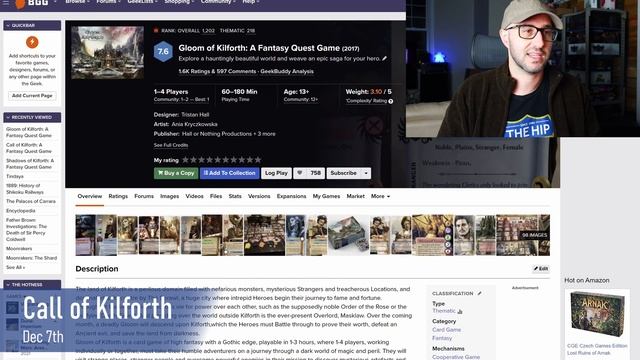This screenshot has width=640, height=360.
Task: Switch to the Ratings tab
Action: click(118, 196)
